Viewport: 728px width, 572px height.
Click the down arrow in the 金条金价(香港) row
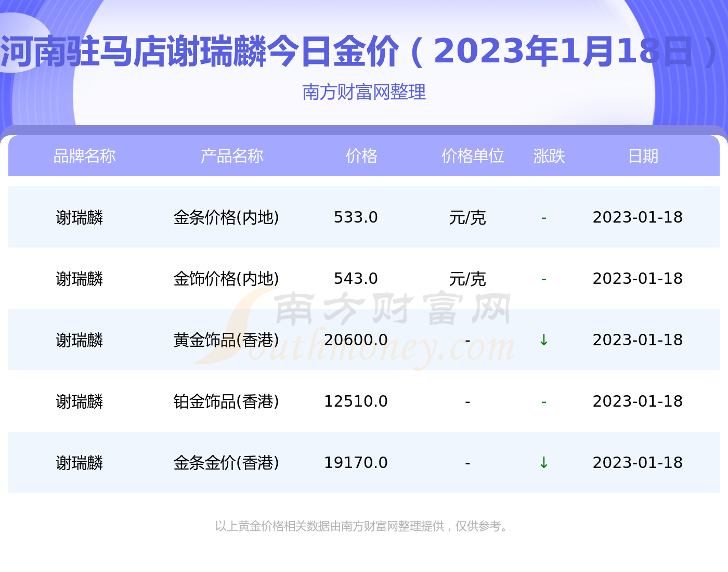click(544, 463)
